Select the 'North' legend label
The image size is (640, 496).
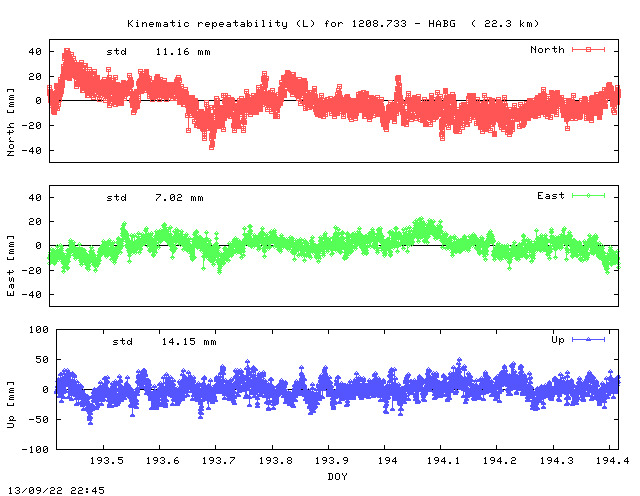click(547, 50)
